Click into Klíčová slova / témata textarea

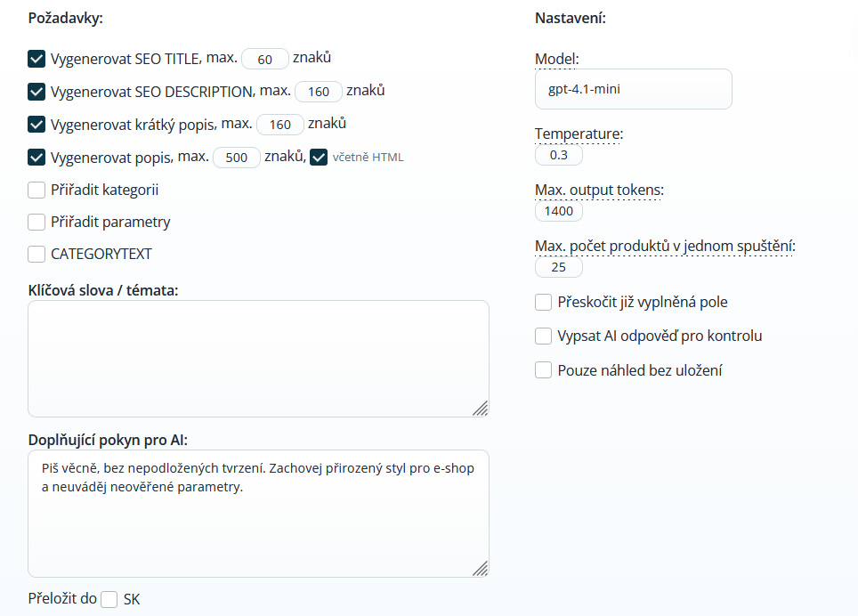pos(258,358)
